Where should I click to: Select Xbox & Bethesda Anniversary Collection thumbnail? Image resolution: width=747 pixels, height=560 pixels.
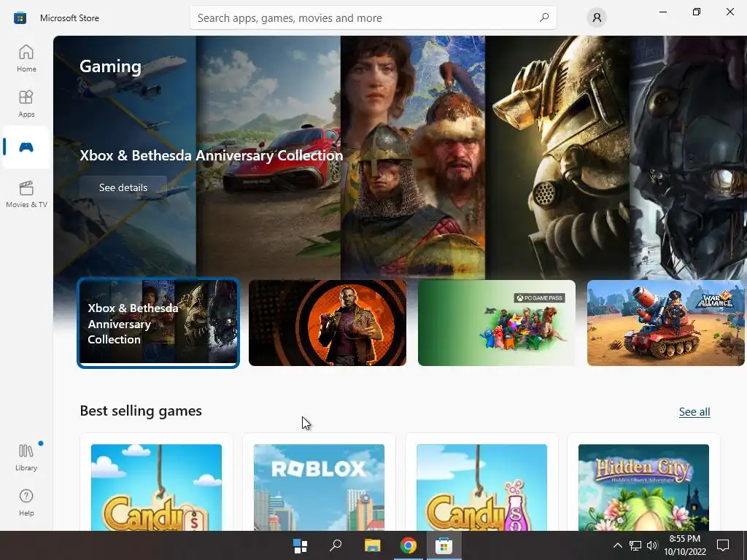(x=158, y=323)
